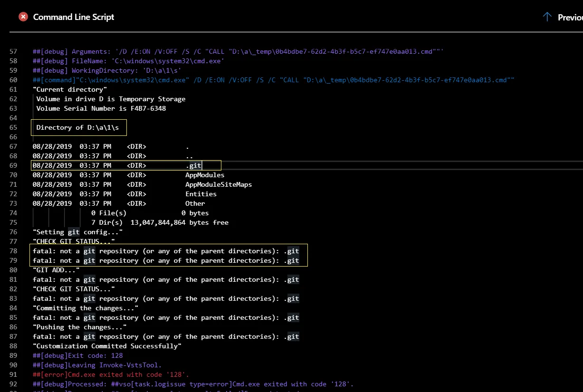The height and width of the screenshot is (392, 583).
Task: Select the double-dot directory entry line 68
Action: pyautogui.click(x=113, y=156)
